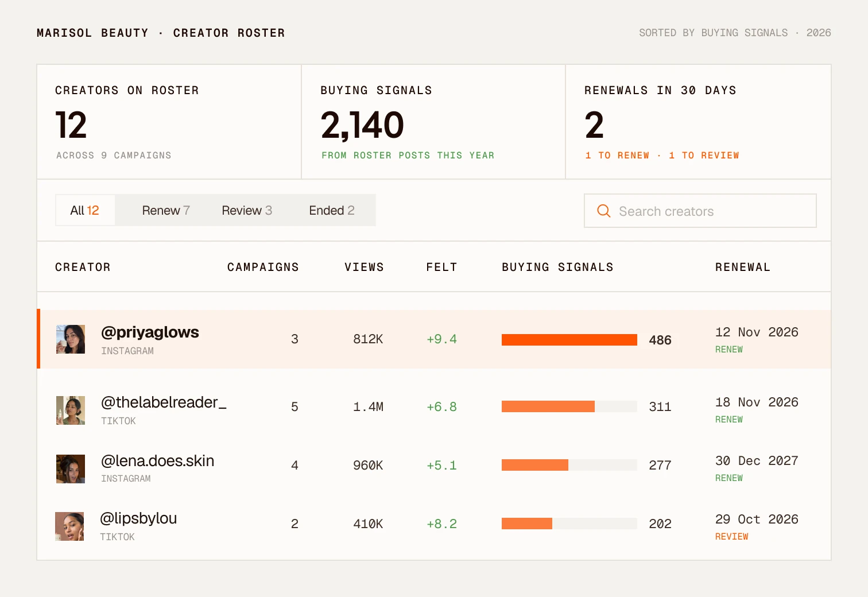Image resolution: width=868 pixels, height=597 pixels.
Task: Click the RENEW link for @thelabelreader_
Action: pyautogui.click(x=728, y=420)
